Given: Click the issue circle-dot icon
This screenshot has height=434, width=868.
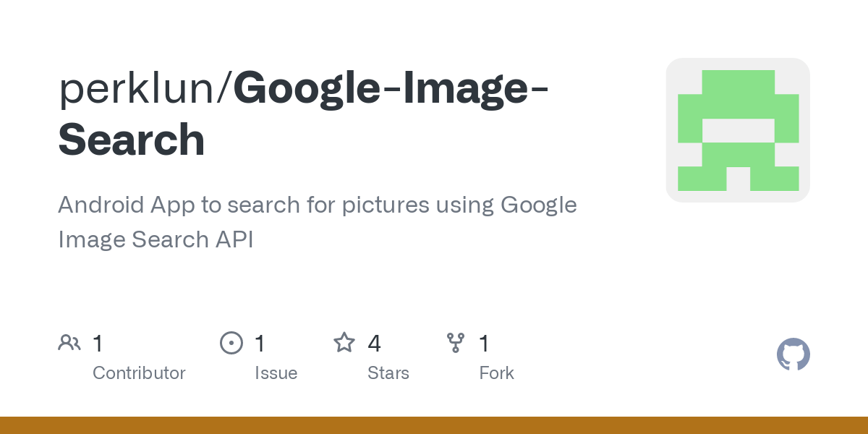Looking at the screenshot, I should pos(231,343).
